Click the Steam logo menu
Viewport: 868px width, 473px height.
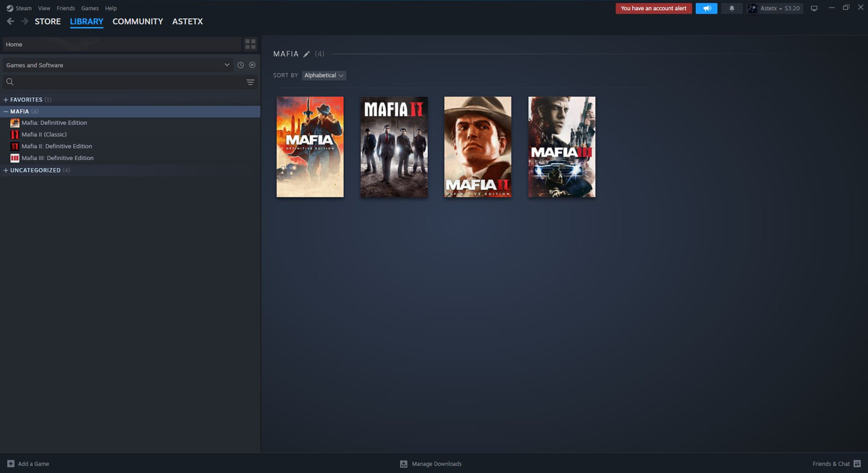coord(19,8)
